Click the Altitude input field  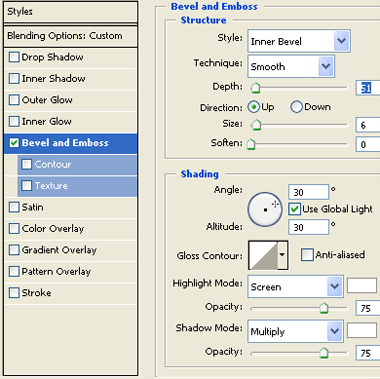click(308, 227)
